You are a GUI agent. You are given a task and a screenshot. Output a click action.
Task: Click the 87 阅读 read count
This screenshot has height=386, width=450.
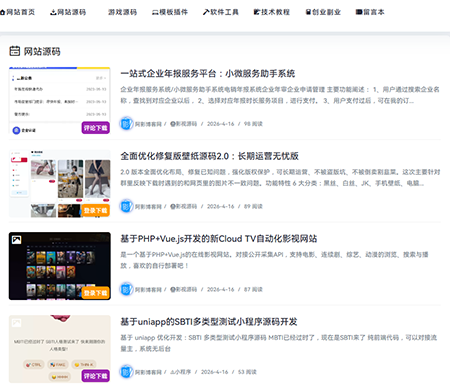click(x=253, y=289)
